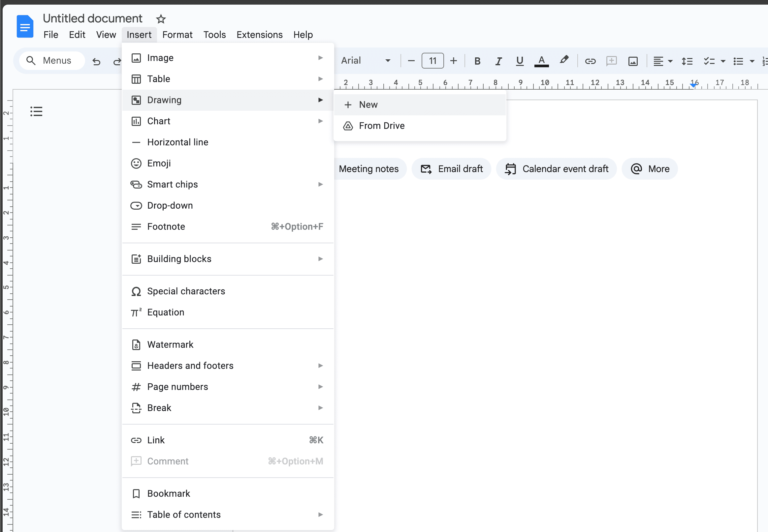768x532 pixels.
Task: Expand the Table submenu
Action: pyautogui.click(x=228, y=79)
